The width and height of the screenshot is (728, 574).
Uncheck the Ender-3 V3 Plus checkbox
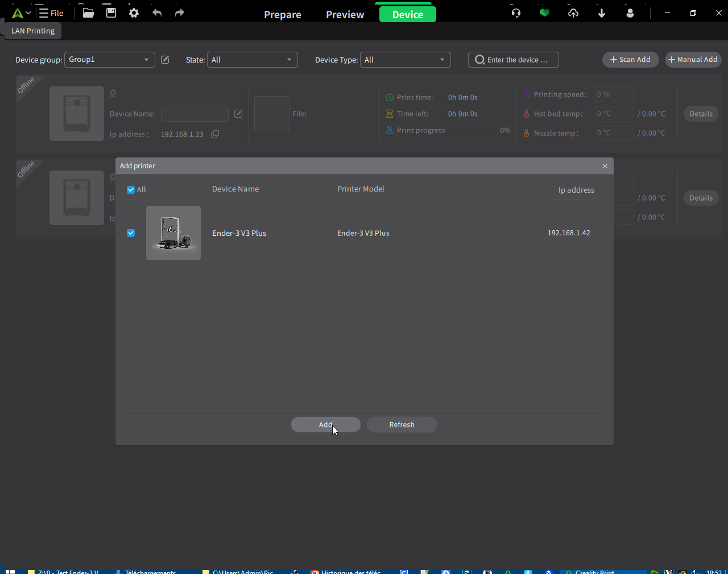131,233
